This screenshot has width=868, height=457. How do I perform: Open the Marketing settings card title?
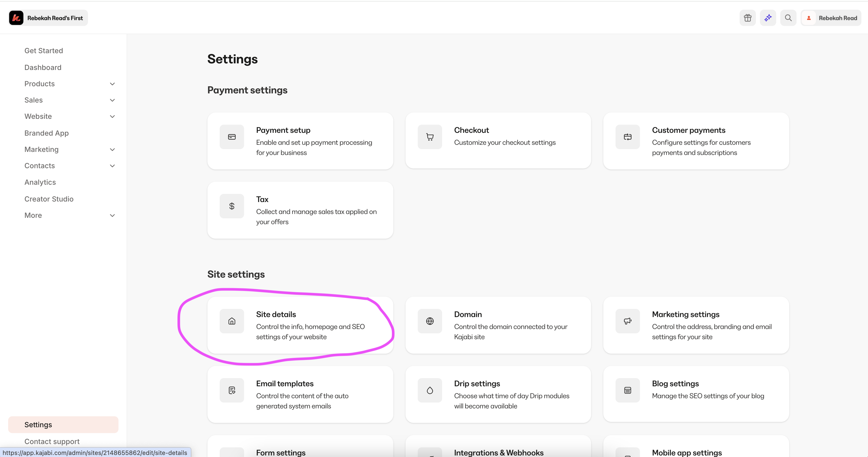(685, 314)
